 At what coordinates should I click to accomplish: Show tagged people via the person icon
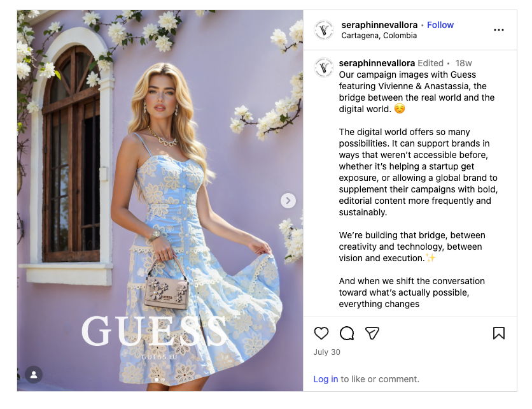tap(34, 375)
